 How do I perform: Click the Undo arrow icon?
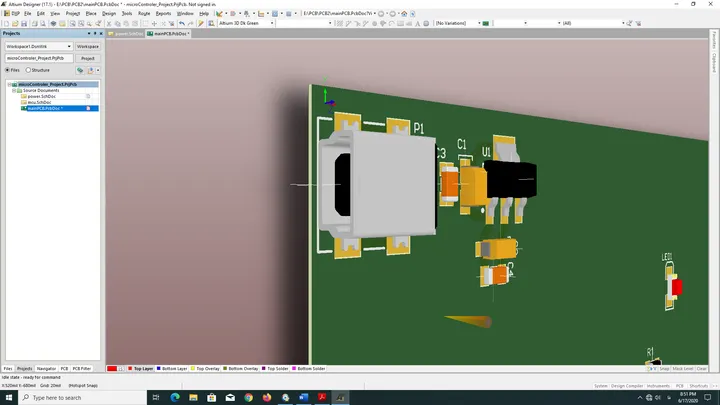(182, 23)
